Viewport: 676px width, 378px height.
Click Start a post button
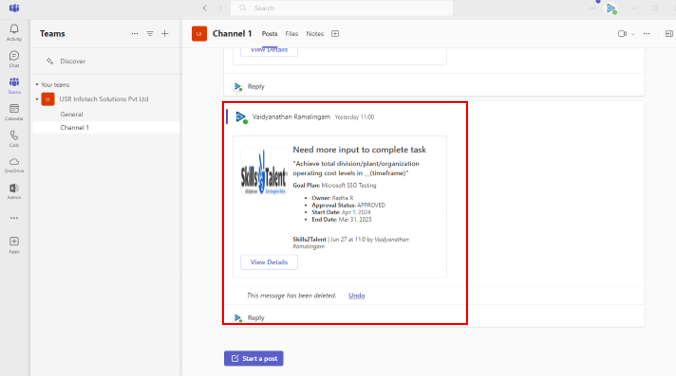(x=254, y=359)
